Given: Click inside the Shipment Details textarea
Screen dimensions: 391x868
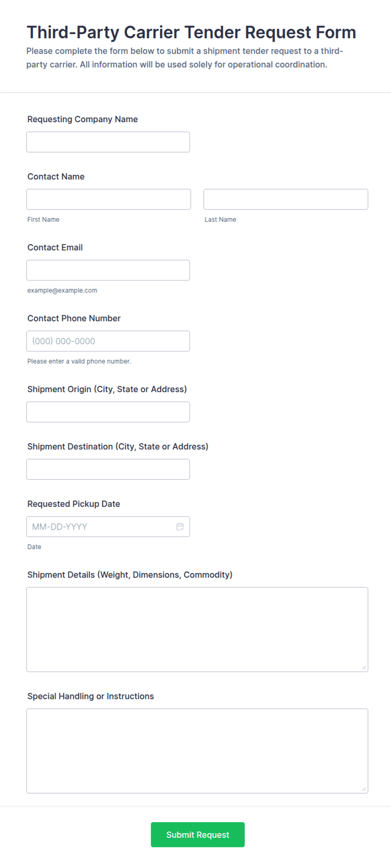Looking at the screenshot, I should pyautogui.click(x=197, y=630).
